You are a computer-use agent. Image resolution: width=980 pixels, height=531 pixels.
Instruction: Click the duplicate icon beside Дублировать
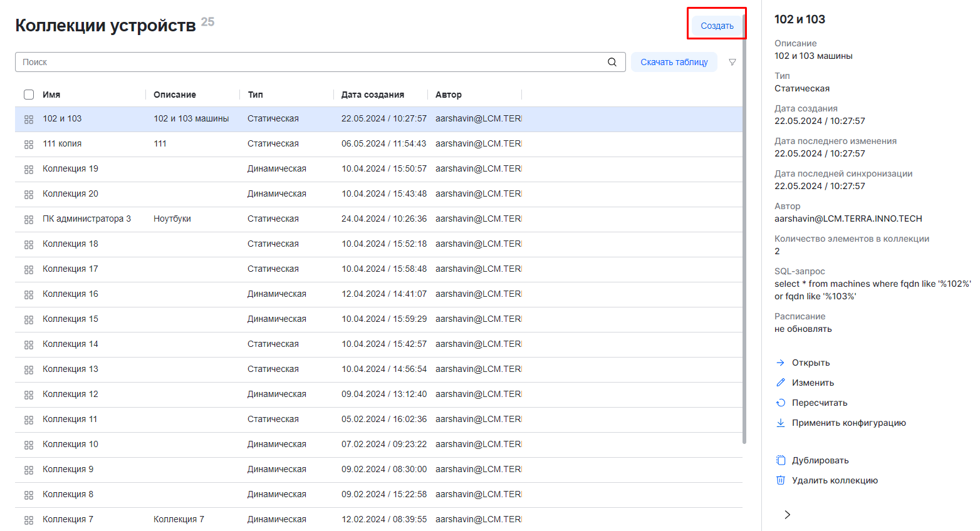click(x=780, y=460)
